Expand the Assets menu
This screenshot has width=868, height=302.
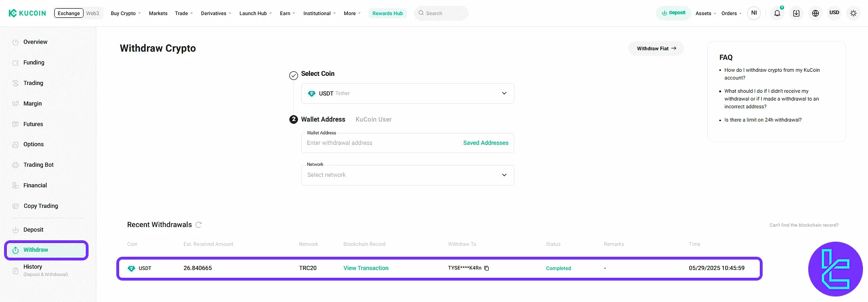pos(706,13)
